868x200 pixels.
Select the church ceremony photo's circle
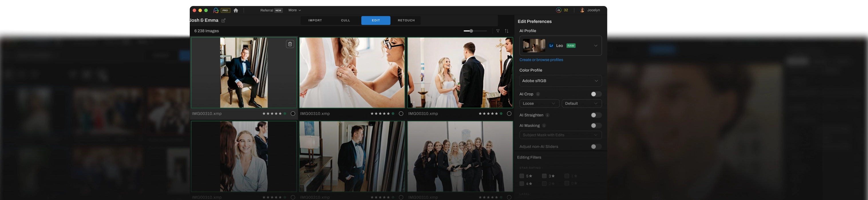click(509, 114)
